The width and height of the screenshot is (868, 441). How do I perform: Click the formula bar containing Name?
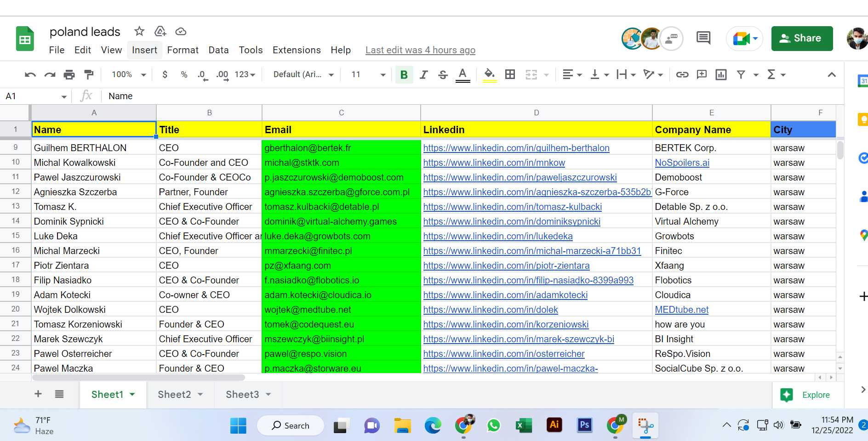474,96
